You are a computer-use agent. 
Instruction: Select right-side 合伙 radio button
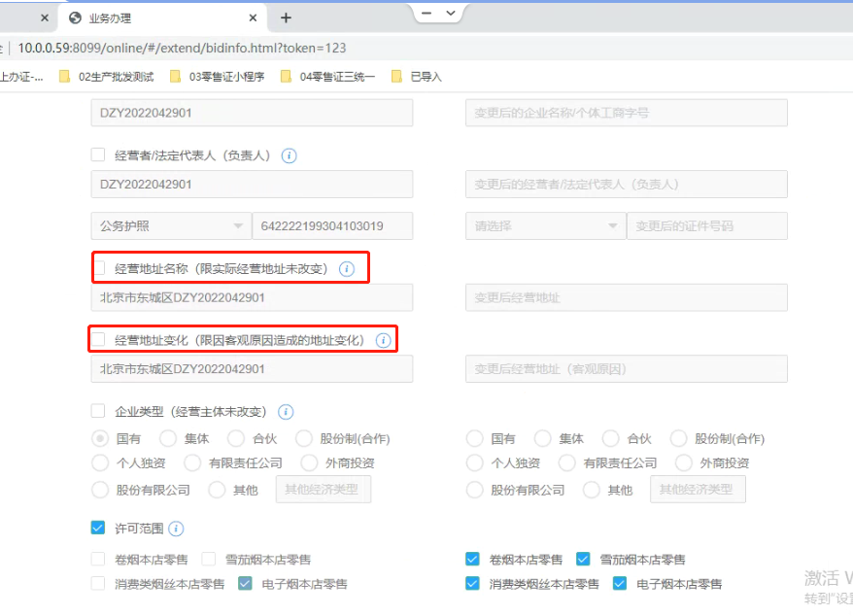610,438
